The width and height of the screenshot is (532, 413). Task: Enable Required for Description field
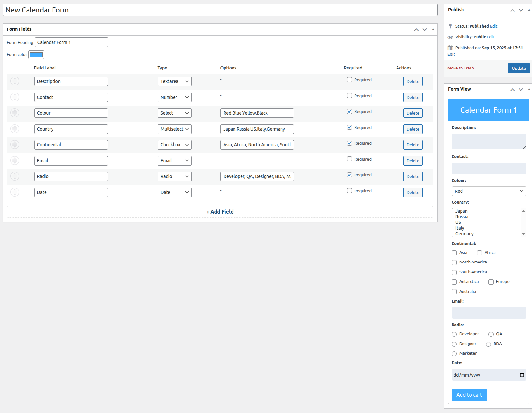[x=349, y=80]
